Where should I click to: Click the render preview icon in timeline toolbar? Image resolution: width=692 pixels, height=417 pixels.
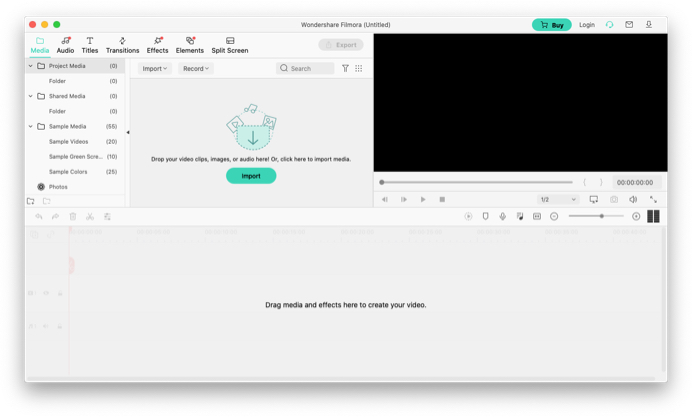pyautogui.click(x=468, y=216)
